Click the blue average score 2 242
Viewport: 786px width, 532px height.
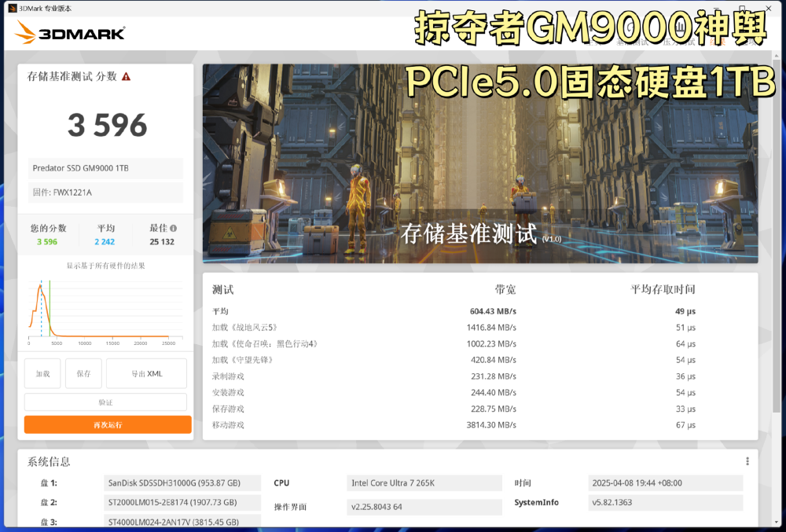(x=105, y=241)
